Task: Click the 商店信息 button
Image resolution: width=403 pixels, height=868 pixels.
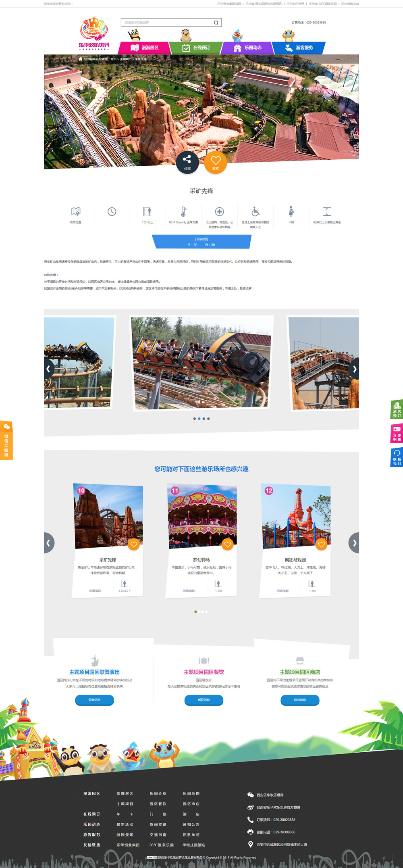Action: [x=300, y=700]
